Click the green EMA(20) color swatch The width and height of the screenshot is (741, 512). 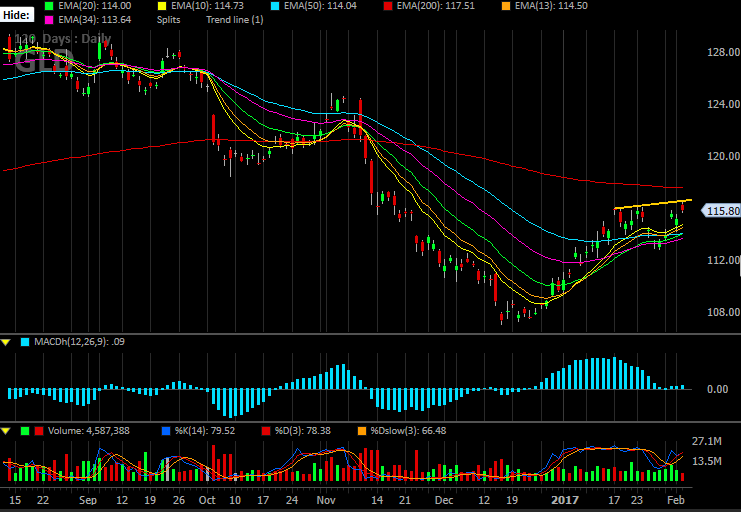(x=49, y=6)
